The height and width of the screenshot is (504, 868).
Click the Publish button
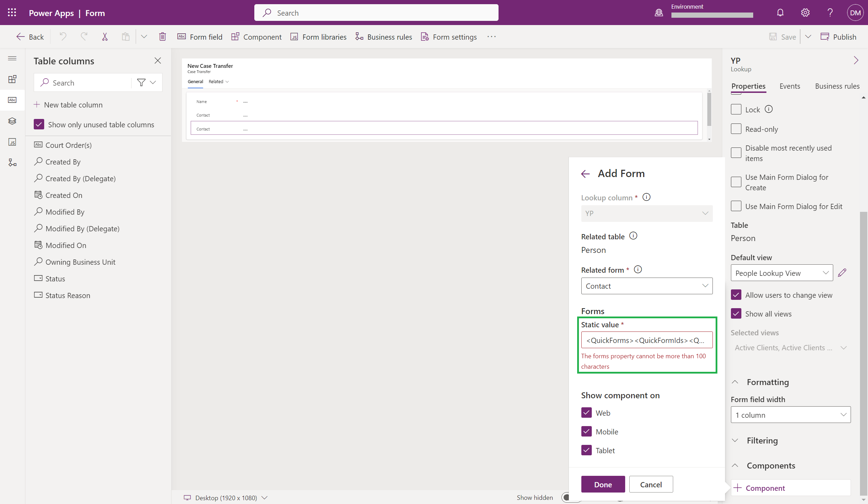(x=838, y=37)
